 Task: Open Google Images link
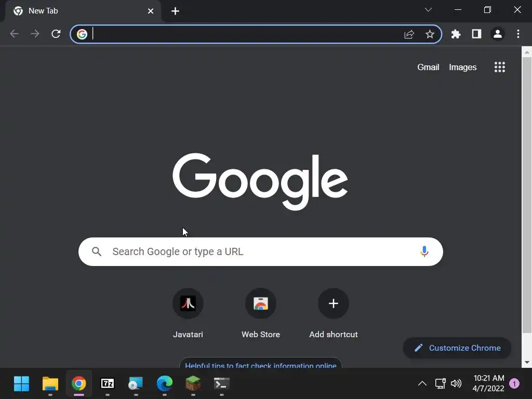[x=463, y=67]
